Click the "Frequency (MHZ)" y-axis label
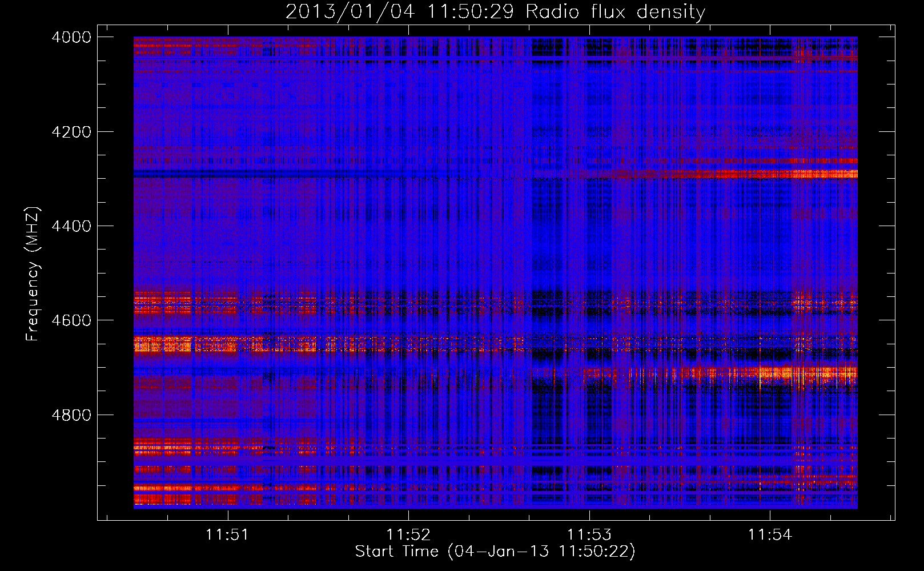Viewport: 924px width, 571px height. 33,274
